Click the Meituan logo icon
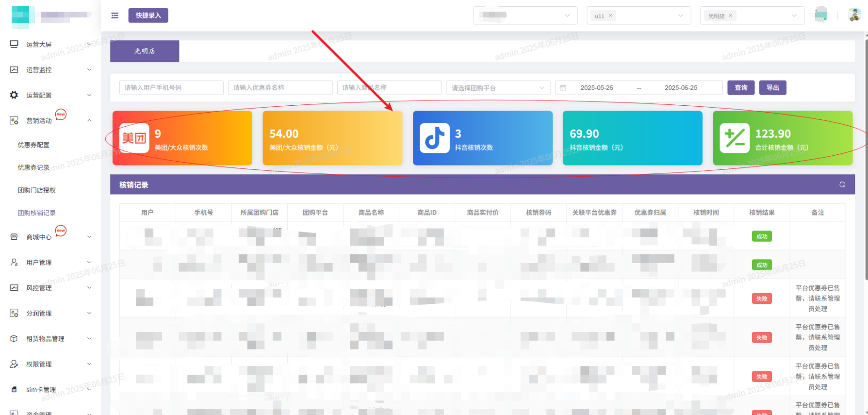This screenshot has height=415, width=868. coord(134,138)
